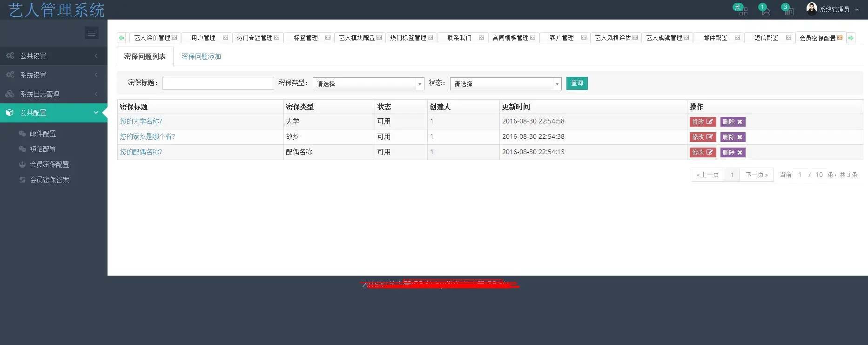Click 修改 for 您的家乡是哪个省 row

point(702,137)
